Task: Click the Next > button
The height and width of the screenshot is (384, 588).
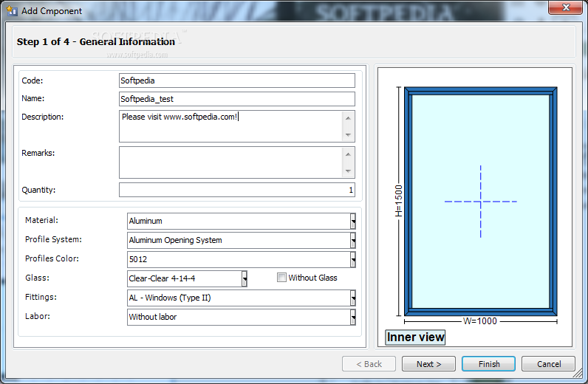Action: [428, 364]
